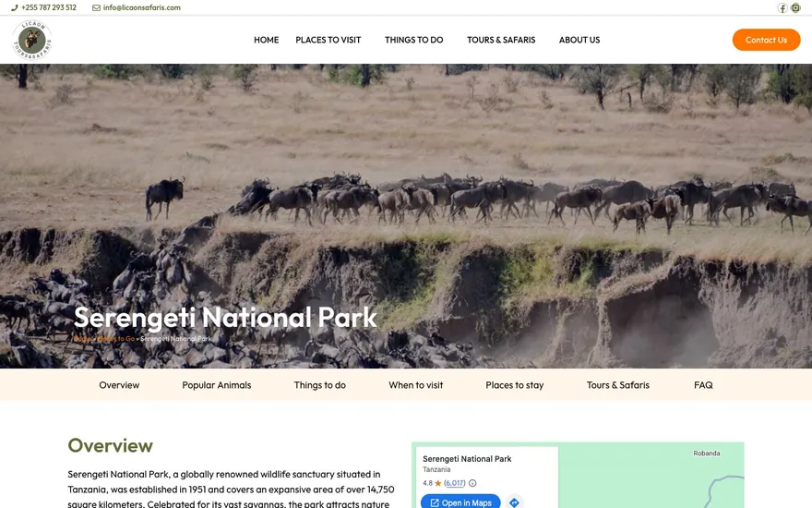Click the directions icon on map card
The width and height of the screenshot is (812, 508).
[514, 502]
